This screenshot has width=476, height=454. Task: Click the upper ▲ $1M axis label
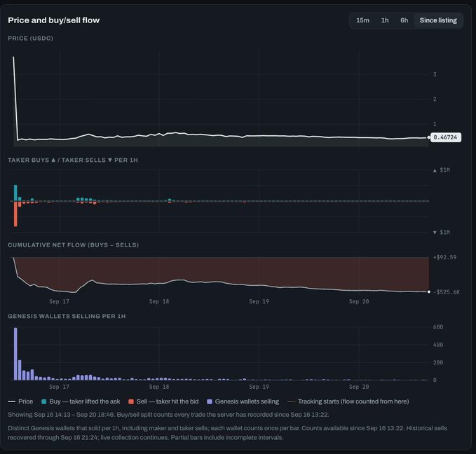442,170
